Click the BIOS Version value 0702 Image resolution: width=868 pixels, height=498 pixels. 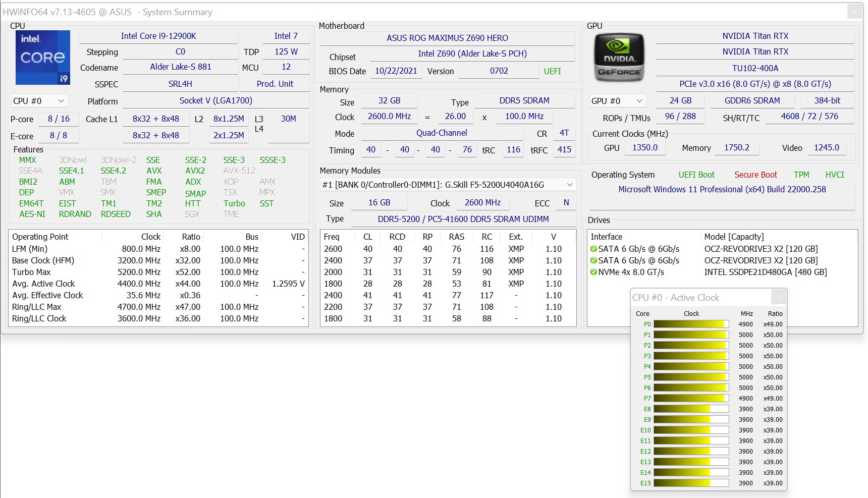coord(499,71)
